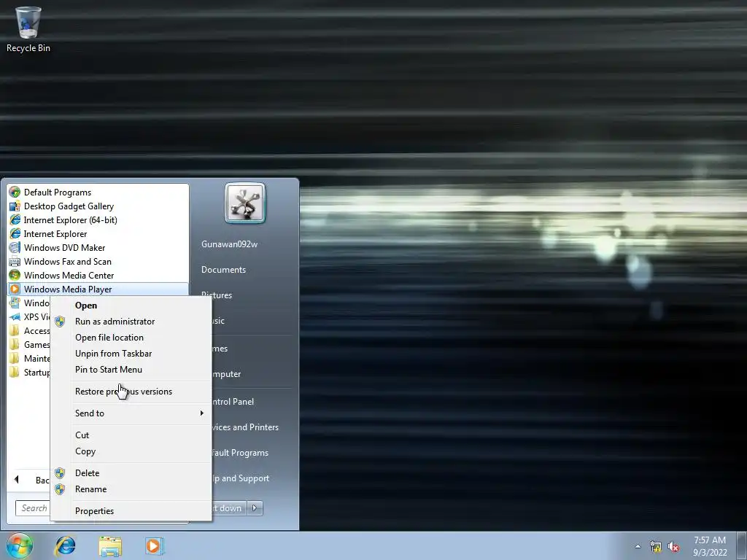
Task: Click the user account picture
Action: [245, 203]
